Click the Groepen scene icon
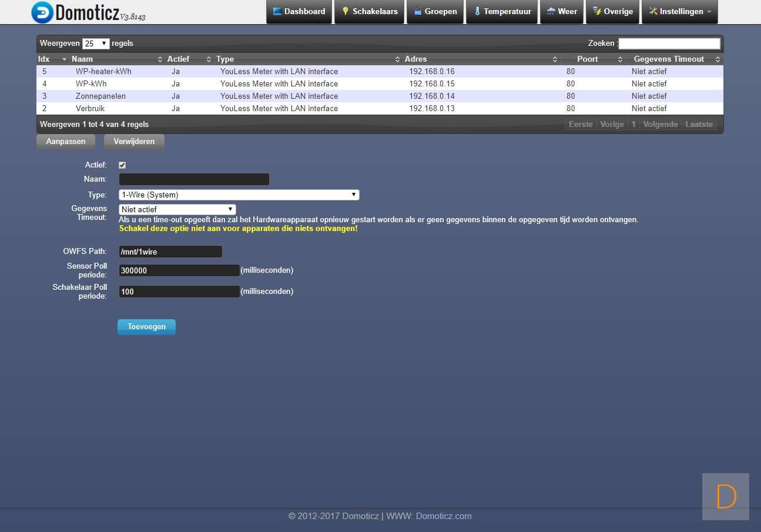 418,11
